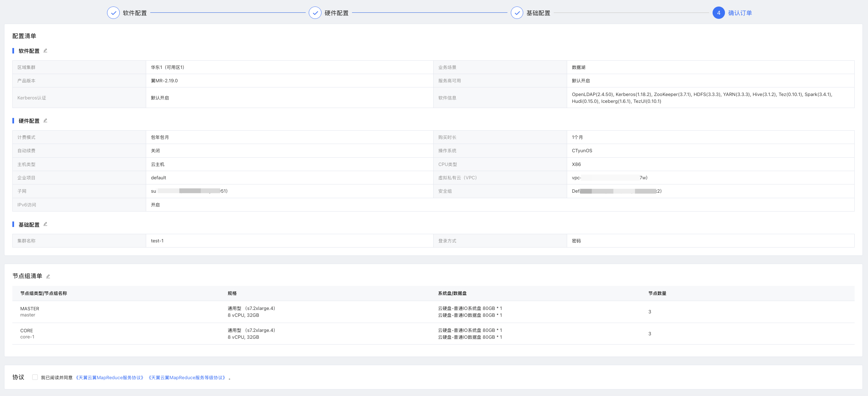
Task: Open 天翼云翼MapReduce服务等级协议 link
Action: (x=187, y=377)
